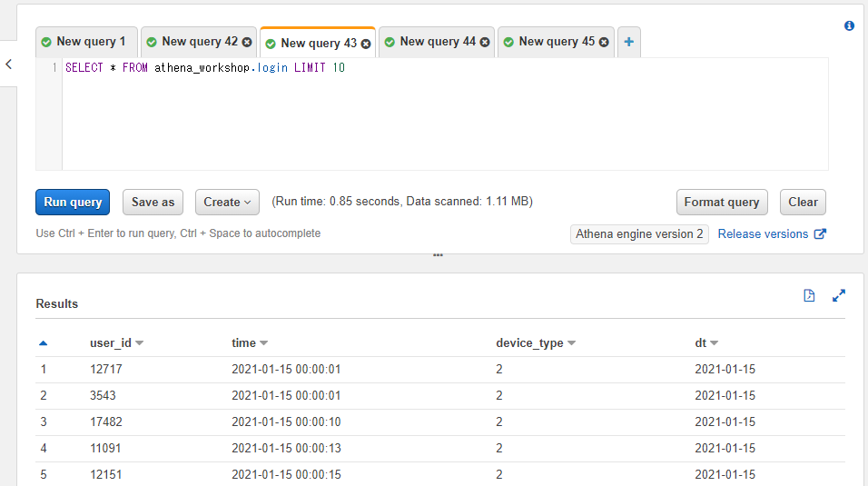Image resolution: width=868 pixels, height=486 pixels.
Task: Select user_id cell 11091
Action: (x=105, y=449)
